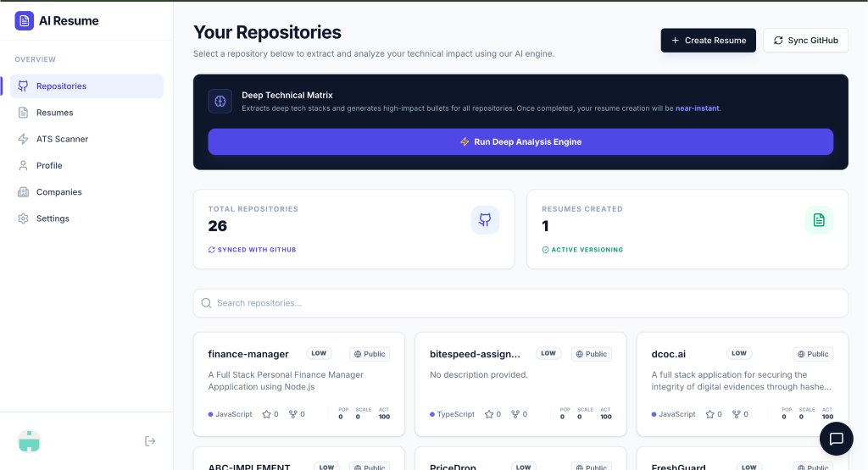Click the LOW badge on dcoc.ai
Screen dimensions: 868x470
pyautogui.click(x=739, y=353)
